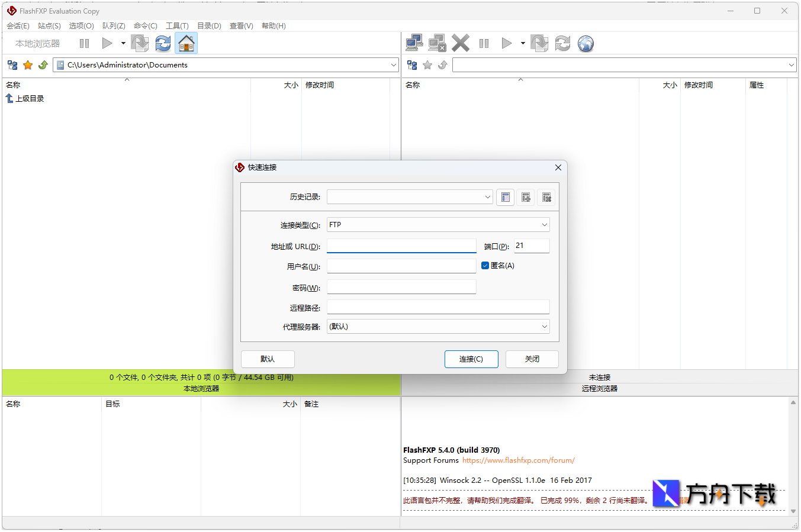Click the local transfer play icon
This screenshot has height=532, width=801.
[x=107, y=43]
